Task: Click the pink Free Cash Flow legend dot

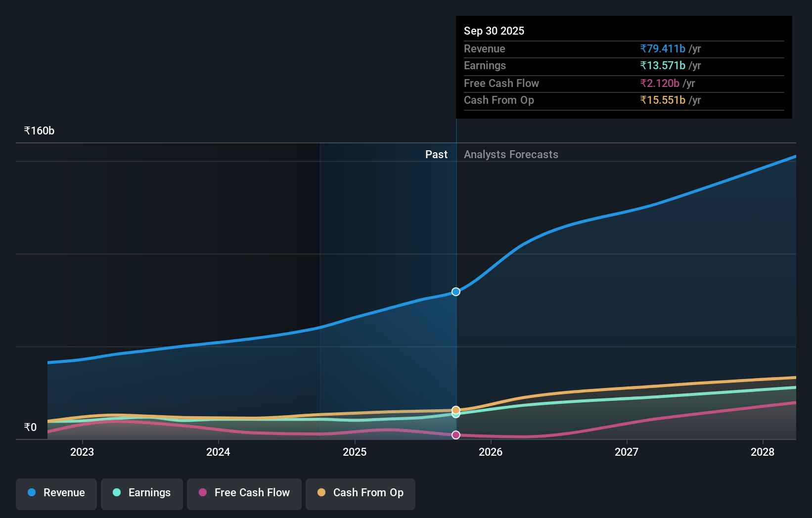Action: [x=202, y=493]
